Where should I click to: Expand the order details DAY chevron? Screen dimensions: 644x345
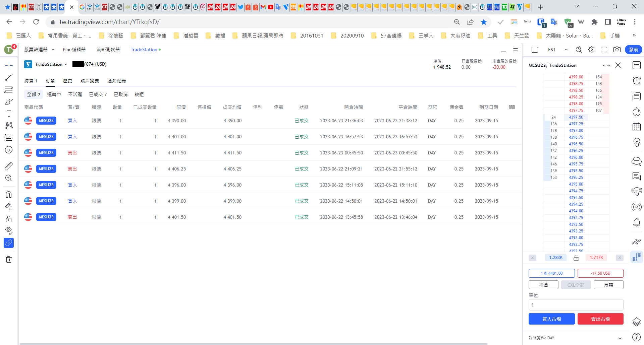[620, 338]
